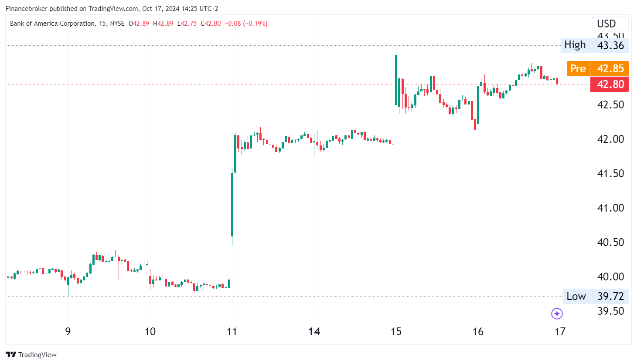The width and height of the screenshot is (637, 364).
Task: Open the USD currency selector
Action: pyautogui.click(x=610, y=24)
